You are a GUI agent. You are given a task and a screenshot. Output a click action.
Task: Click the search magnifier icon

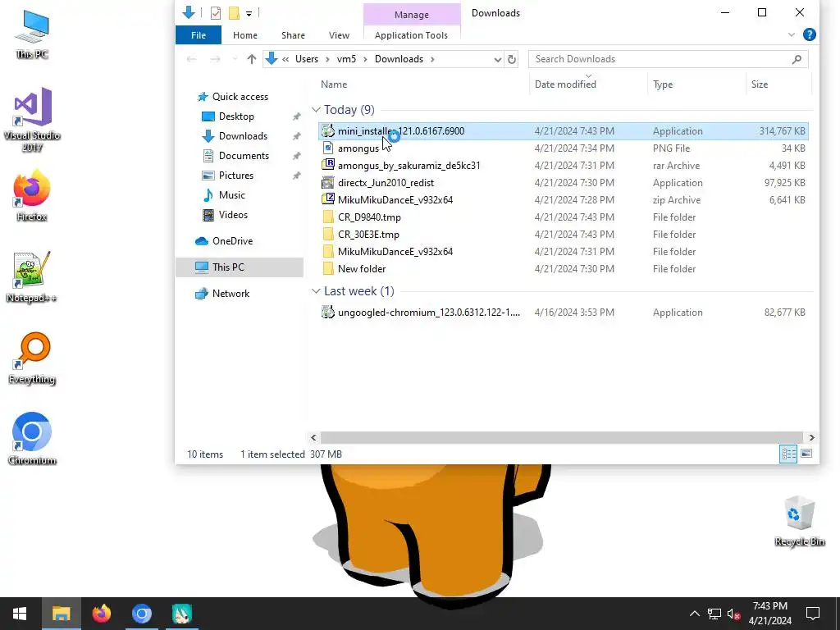(797, 59)
